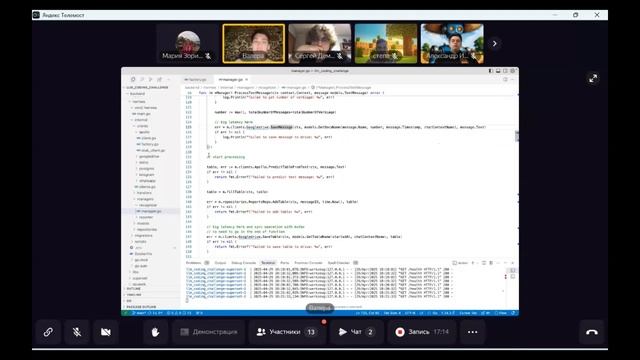Image resolution: width=640 pixels, height=360 pixels.
Task: Select Александр И... participant thumbnail
Action: click(452, 44)
